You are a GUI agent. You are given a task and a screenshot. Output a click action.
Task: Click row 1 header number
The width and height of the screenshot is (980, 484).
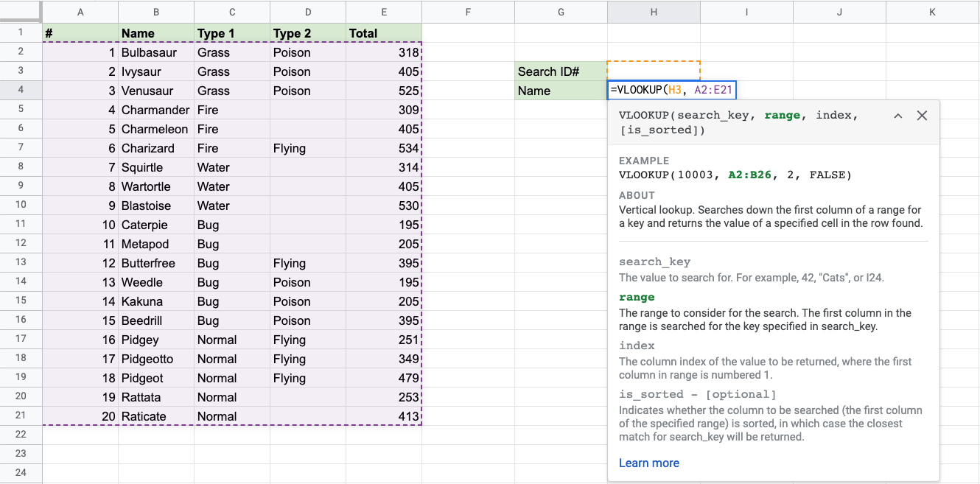[x=21, y=32]
